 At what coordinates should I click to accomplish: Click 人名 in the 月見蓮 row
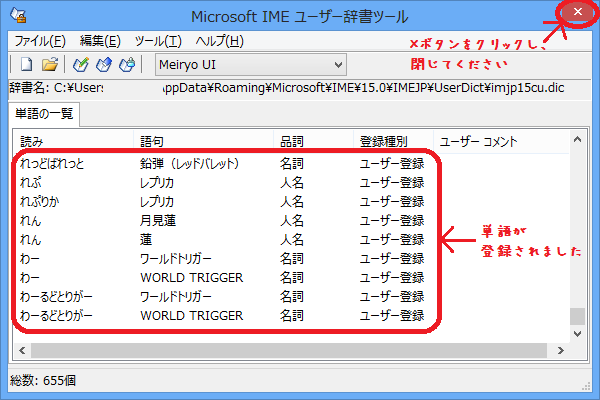click(292, 221)
